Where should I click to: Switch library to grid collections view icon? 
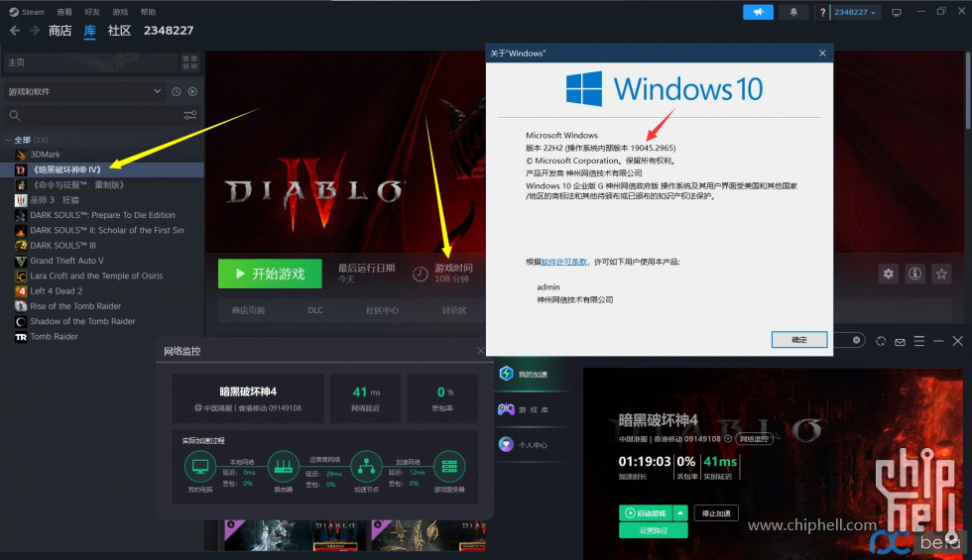click(190, 62)
